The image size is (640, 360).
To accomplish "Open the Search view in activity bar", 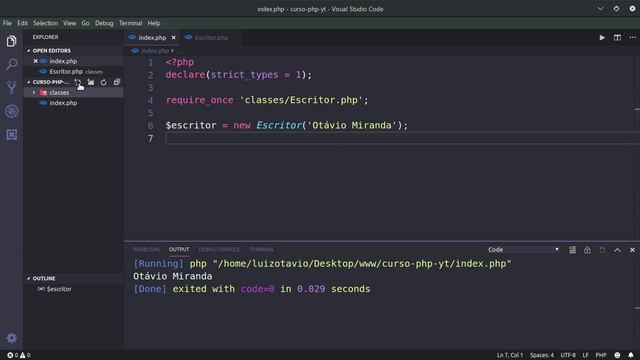I will point(11,64).
